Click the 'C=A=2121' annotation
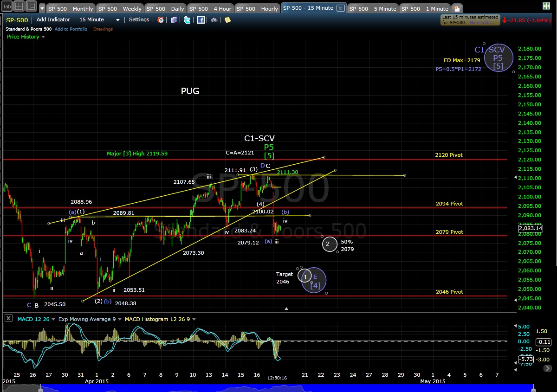Image resolution: width=557 pixels, height=392 pixels. 240,153
